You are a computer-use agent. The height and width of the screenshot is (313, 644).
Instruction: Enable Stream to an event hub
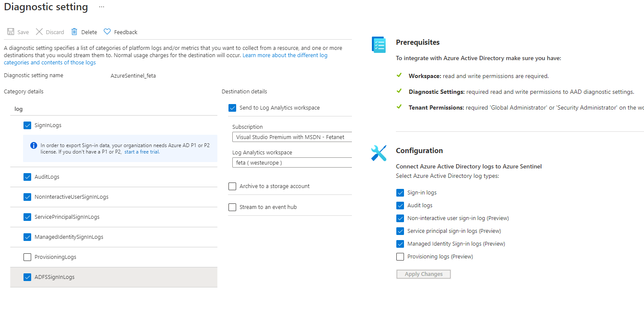(x=232, y=207)
